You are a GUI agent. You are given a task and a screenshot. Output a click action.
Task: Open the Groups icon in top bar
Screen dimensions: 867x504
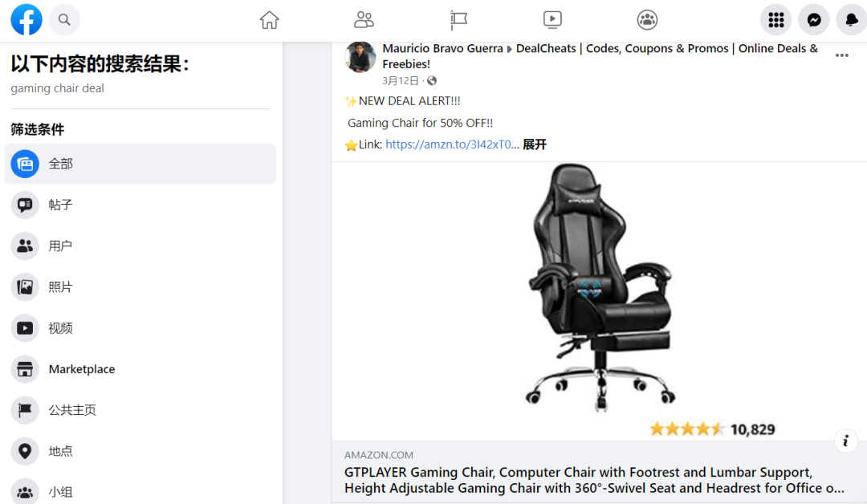coord(647,20)
